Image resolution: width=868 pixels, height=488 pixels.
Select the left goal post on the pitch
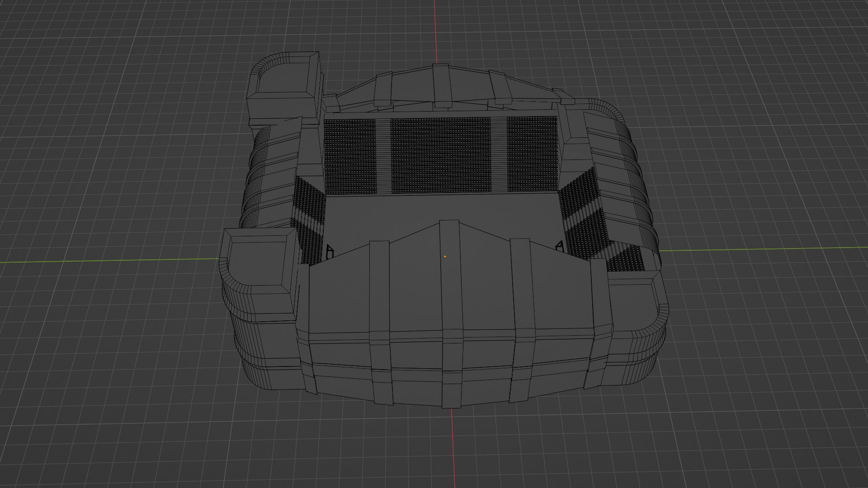click(x=330, y=252)
